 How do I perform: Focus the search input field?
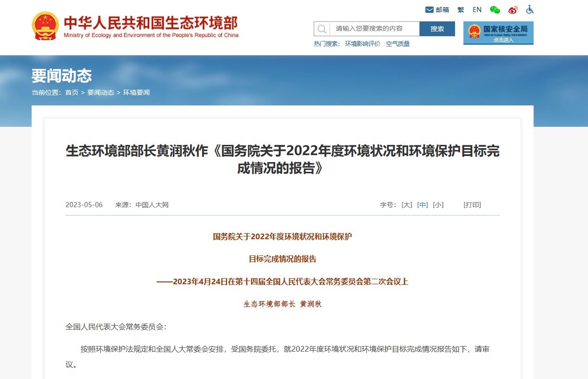(x=375, y=29)
